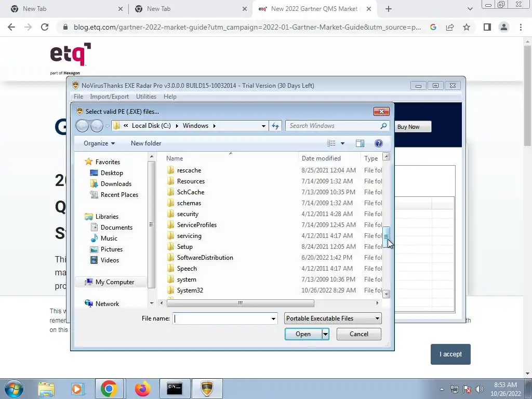Viewport: 532px width, 399px height.
Task: Expand the Windows breadcrumb arrow
Action: pos(215,126)
